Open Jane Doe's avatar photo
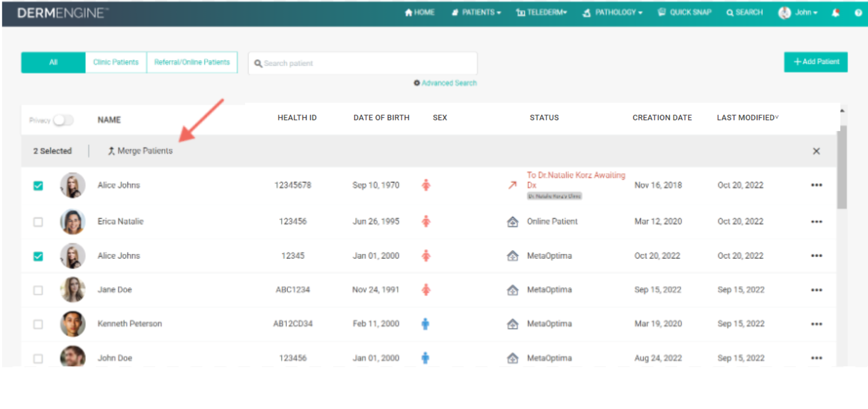 tap(73, 290)
